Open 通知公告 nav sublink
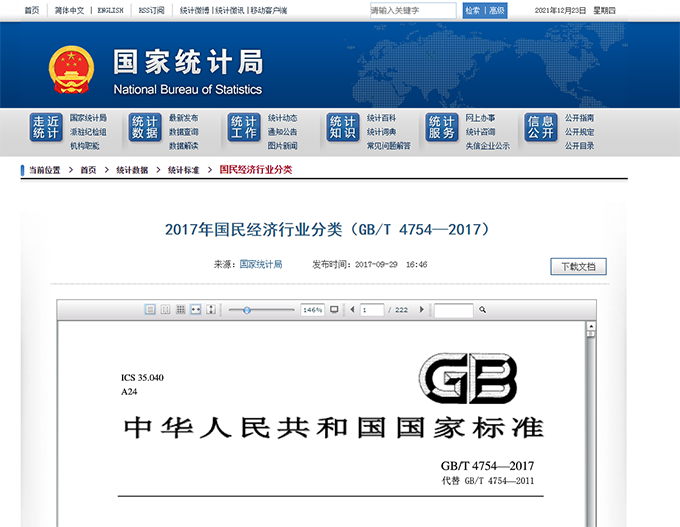This screenshot has height=527, width=680. (x=282, y=132)
